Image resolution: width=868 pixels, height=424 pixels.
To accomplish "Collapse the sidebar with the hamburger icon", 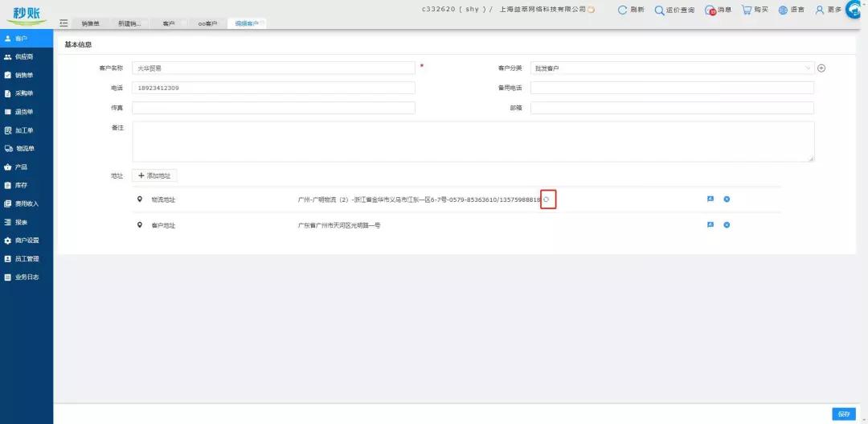I will coord(63,23).
